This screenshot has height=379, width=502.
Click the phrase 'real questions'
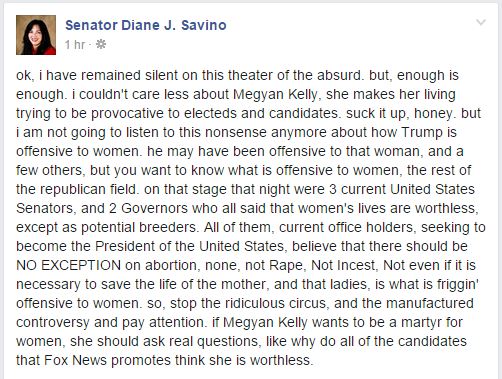(213, 342)
